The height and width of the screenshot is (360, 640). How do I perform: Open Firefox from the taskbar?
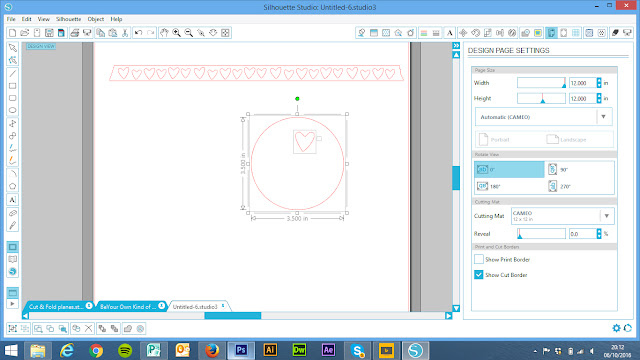[x=212, y=350]
